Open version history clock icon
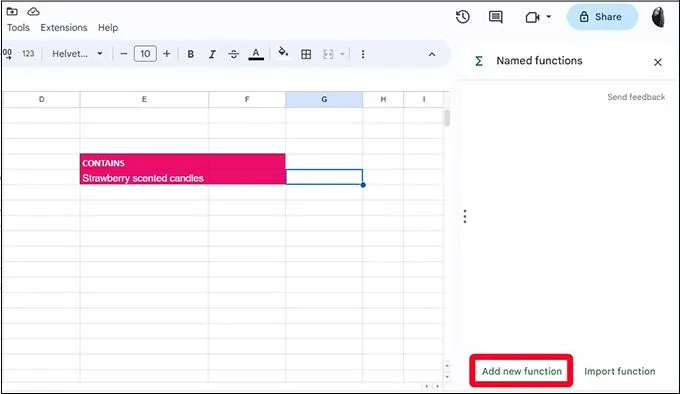Screen dimensions: 680x394 click(463, 17)
